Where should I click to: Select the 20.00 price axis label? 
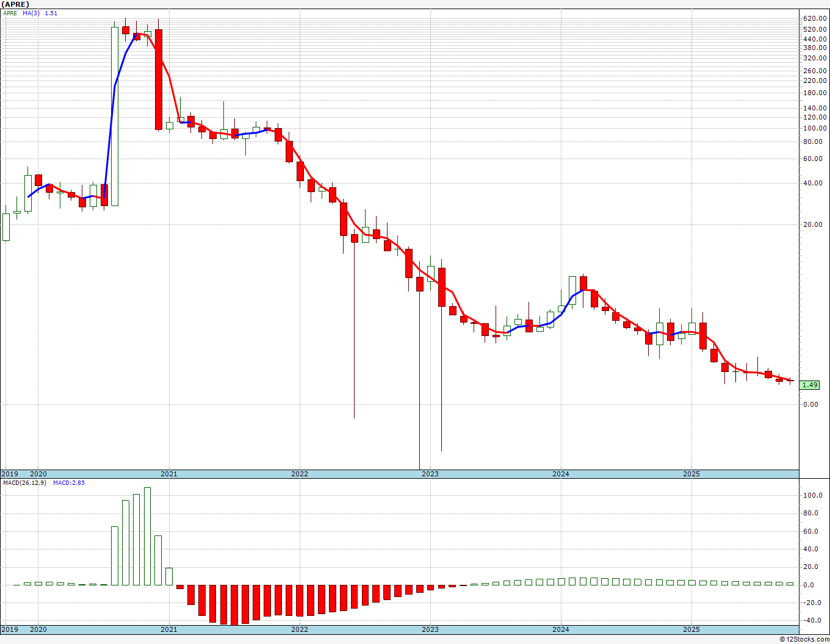coord(813,224)
